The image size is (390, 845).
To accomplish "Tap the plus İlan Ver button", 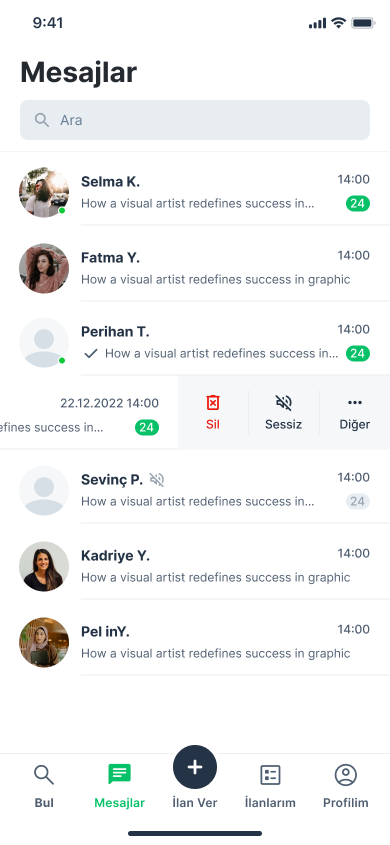I will 195,767.
